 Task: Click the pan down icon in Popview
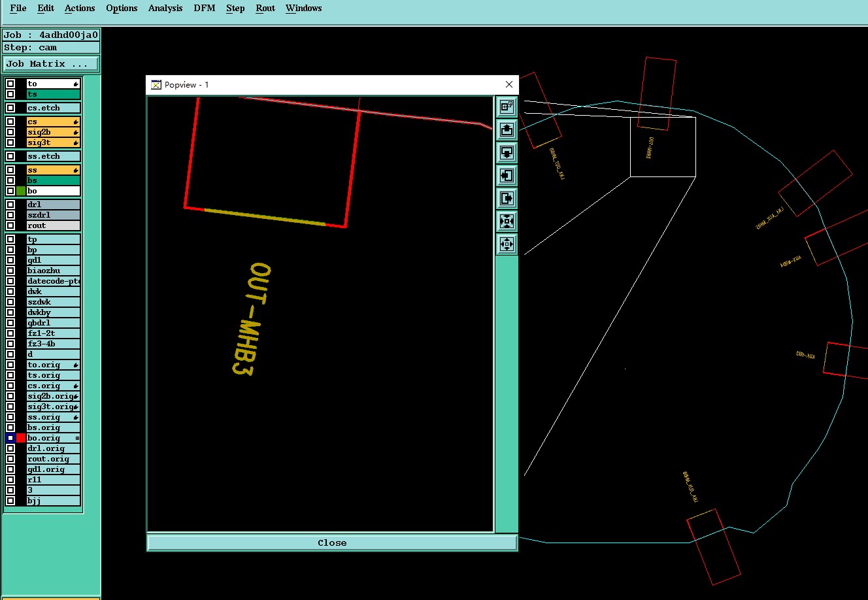[507, 152]
